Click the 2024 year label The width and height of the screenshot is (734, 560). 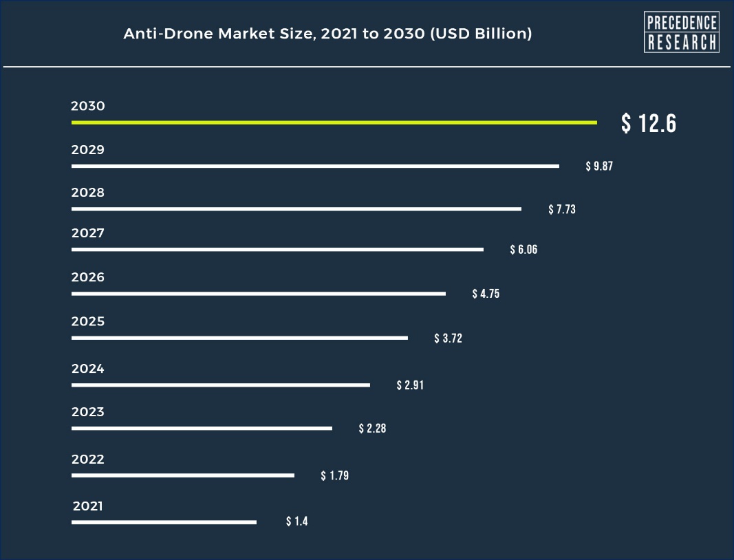tap(88, 369)
